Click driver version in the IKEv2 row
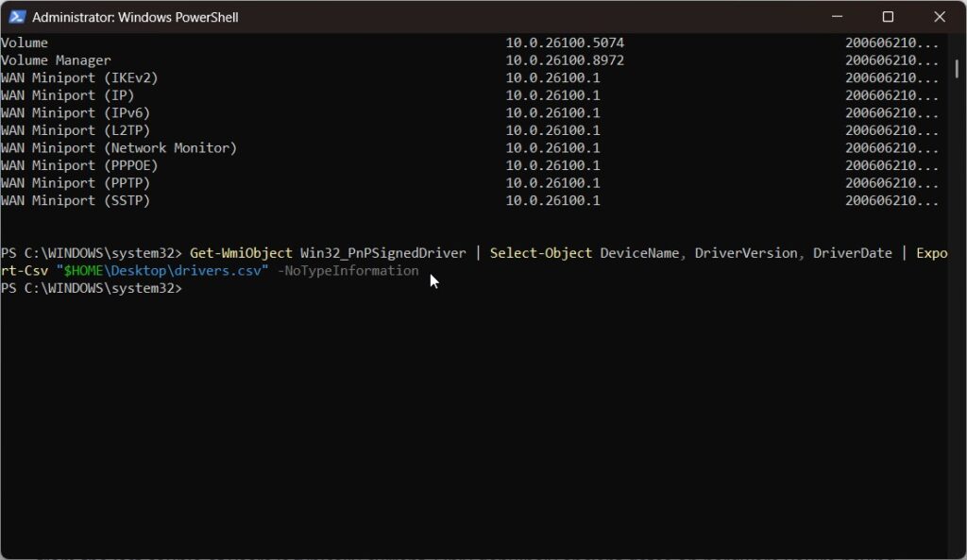967x560 pixels. (553, 77)
